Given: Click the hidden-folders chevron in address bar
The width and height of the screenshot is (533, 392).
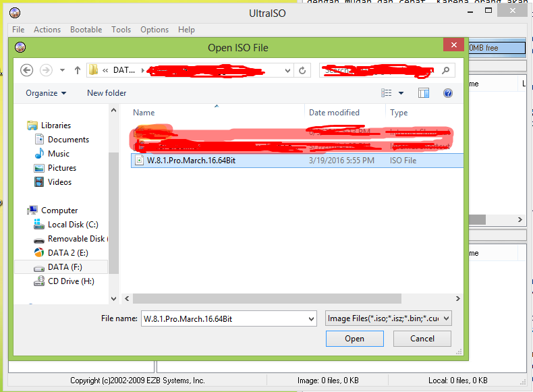Looking at the screenshot, I should point(105,70).
